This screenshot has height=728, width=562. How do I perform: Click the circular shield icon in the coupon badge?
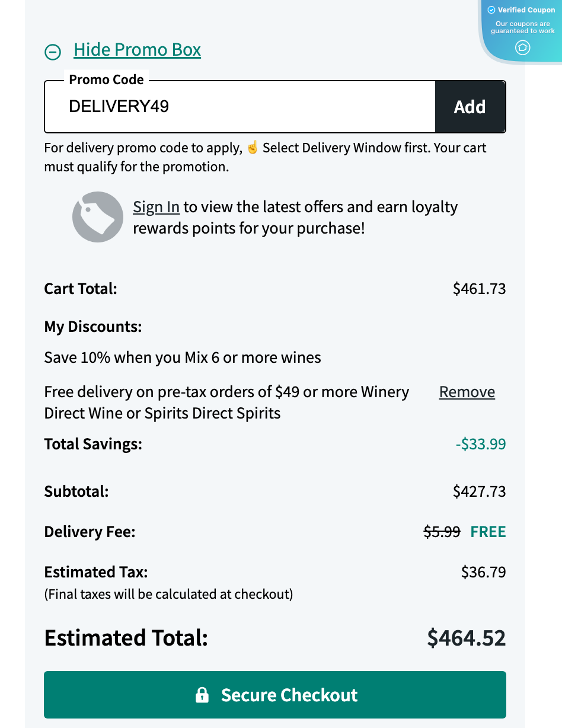(x=522, y=47)
